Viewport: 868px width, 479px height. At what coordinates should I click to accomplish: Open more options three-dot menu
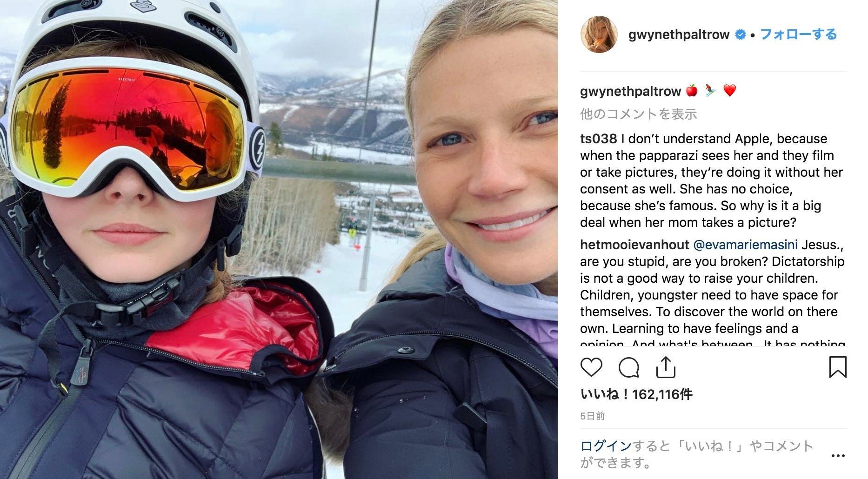[838, 455]
